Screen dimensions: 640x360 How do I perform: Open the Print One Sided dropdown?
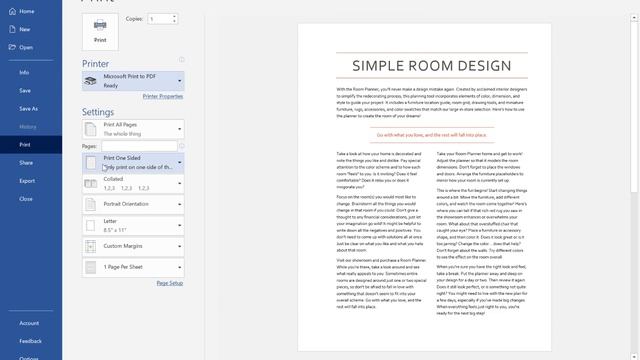click(133, 162)
